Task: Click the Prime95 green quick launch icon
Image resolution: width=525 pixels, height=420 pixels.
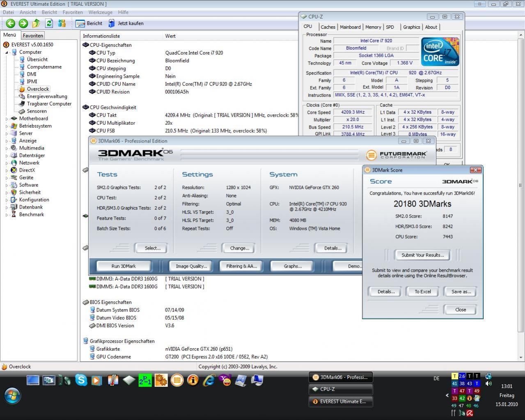Action: (145, 380)
